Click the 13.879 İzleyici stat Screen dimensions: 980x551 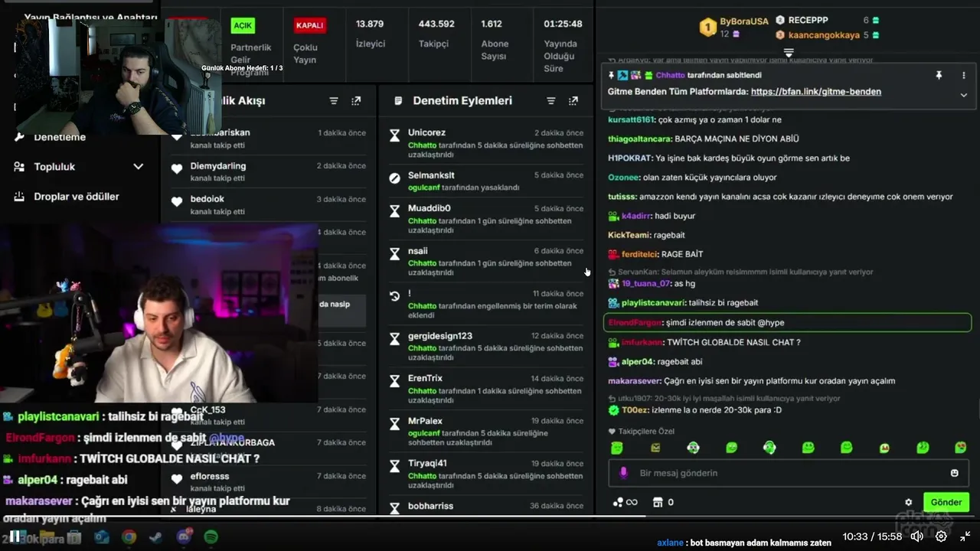(x=370, y=34)
